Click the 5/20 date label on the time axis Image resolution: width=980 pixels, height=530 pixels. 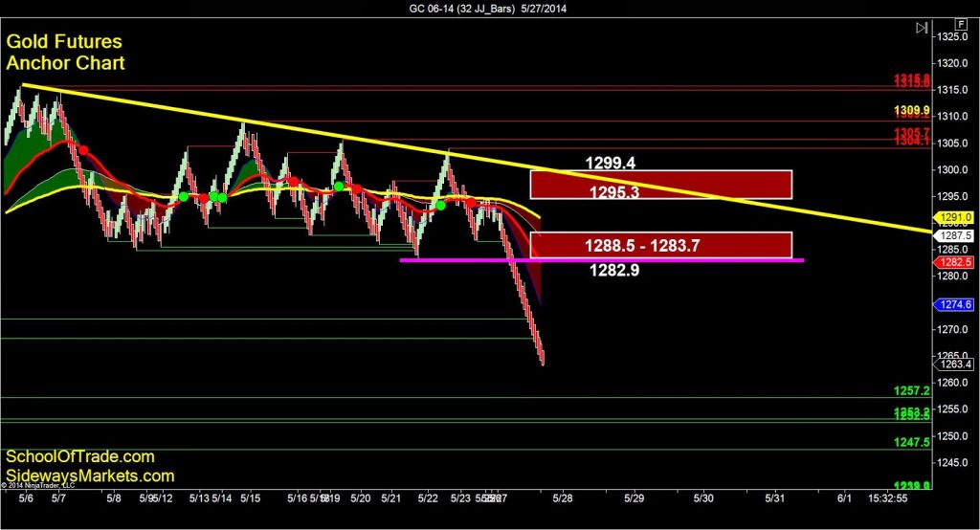[360, 498]
